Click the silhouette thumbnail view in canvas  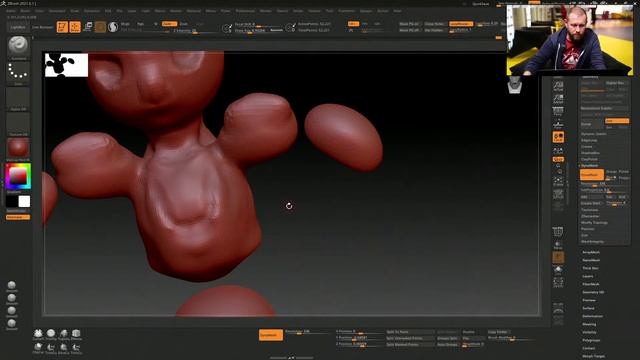point(66,65)
